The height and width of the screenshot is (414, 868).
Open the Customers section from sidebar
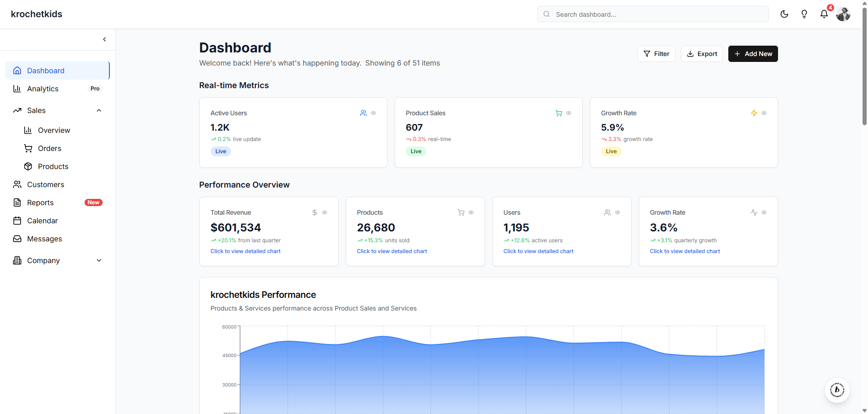45,184
